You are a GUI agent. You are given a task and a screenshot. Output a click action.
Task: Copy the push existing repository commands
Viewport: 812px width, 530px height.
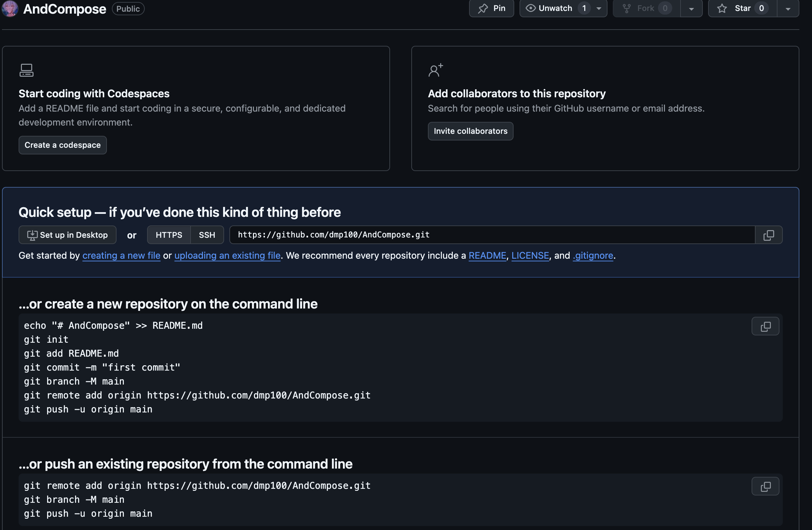click(765, 486)
